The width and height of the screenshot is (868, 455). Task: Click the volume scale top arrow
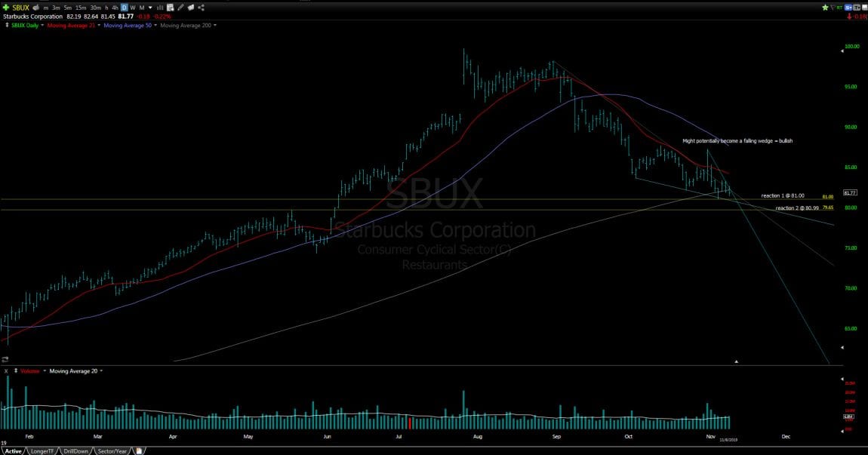tap(842, 380)
